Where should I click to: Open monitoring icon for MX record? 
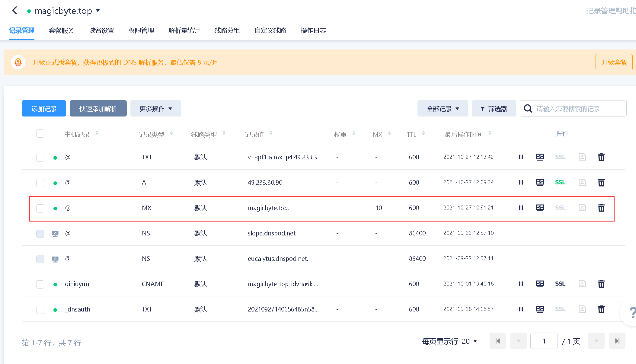540,208
